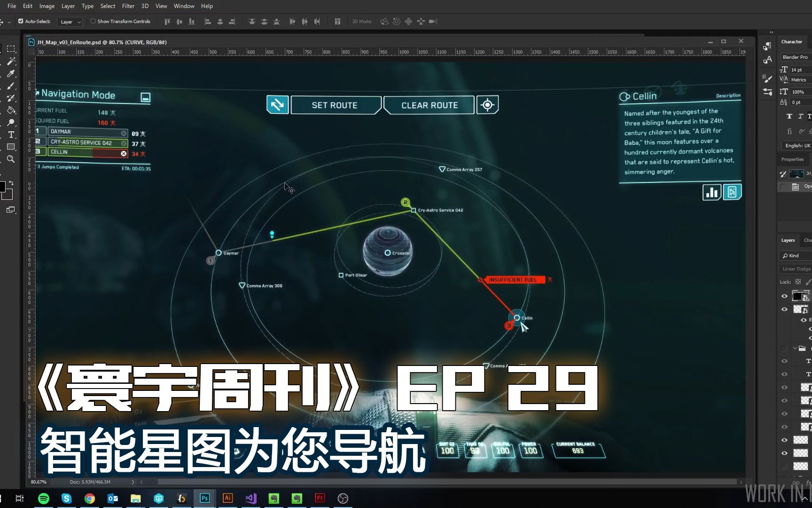Toggle Faux Italic in Character panel

click(x=800, y=116)
